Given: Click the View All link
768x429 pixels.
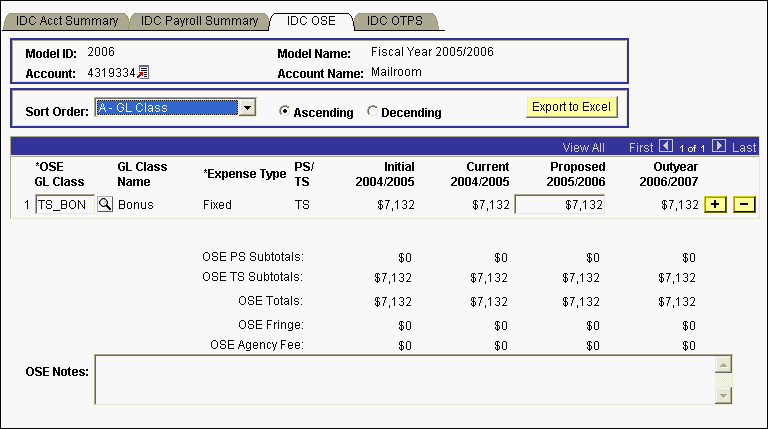Looking at the screenshot, I should click(x=583, y=147).
